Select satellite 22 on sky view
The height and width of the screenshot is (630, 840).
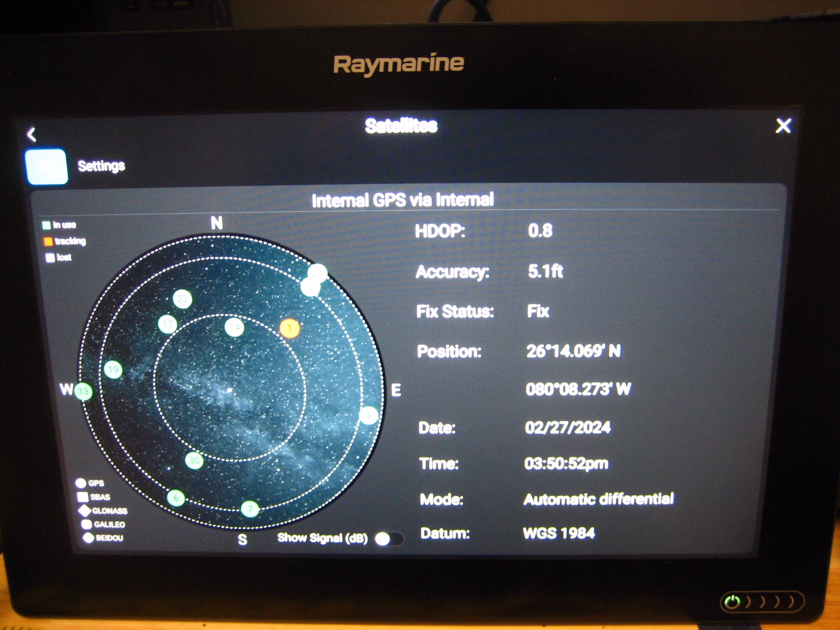click(183, 299)
